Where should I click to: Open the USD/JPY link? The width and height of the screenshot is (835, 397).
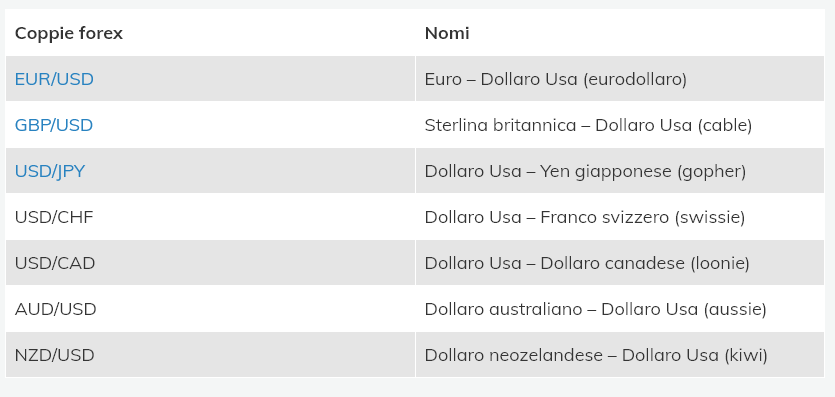[x=50, y=171]
